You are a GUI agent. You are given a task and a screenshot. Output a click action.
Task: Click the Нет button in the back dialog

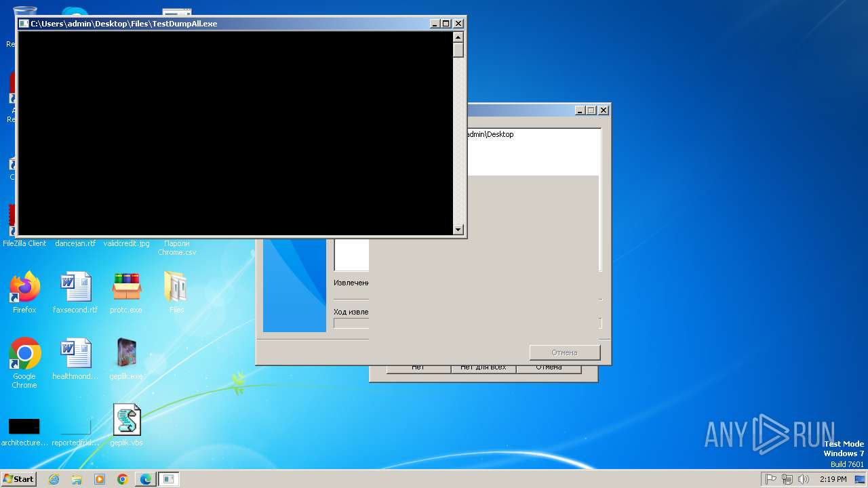point(418,368)
